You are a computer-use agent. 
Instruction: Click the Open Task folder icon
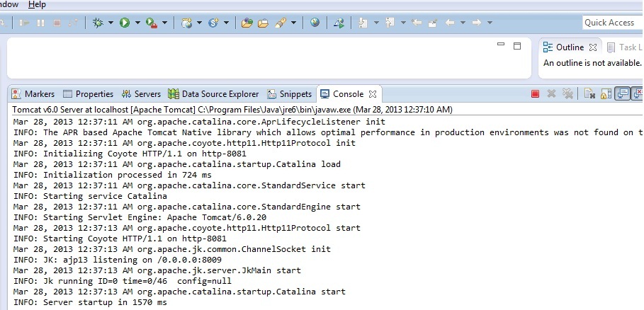(x=263, y=23)
